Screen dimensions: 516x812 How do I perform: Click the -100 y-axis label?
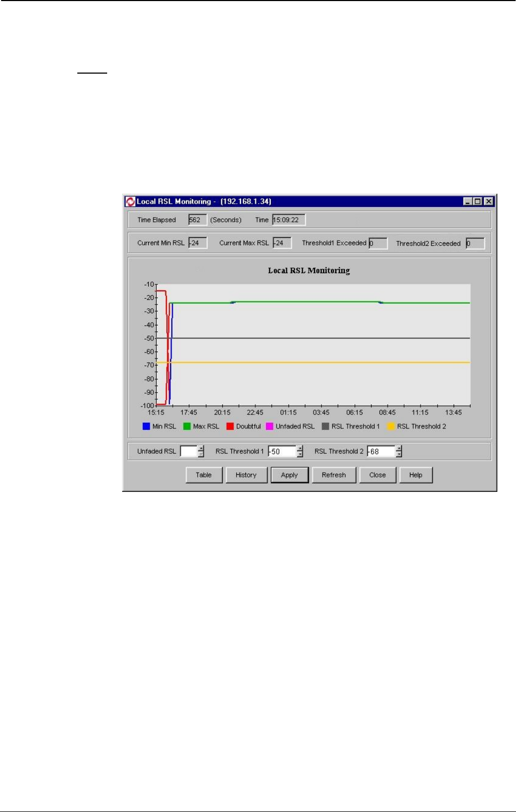coord(147,406)
